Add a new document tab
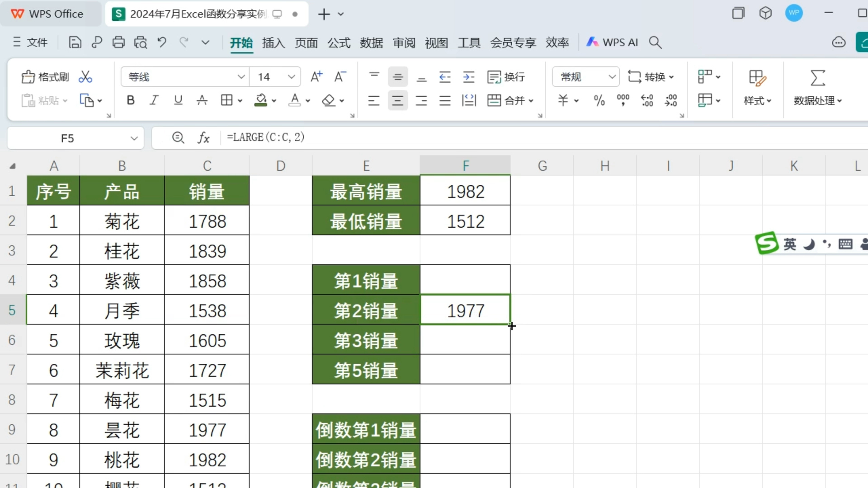Image resolution: width=868 pixels, height=488 pixels. 324,14
